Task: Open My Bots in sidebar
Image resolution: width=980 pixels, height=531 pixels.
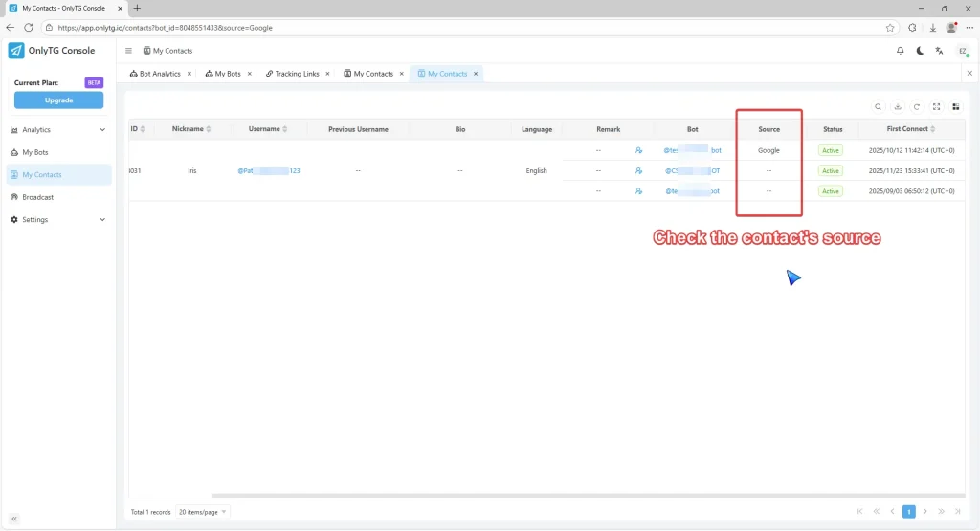Action: coord(58,152)
